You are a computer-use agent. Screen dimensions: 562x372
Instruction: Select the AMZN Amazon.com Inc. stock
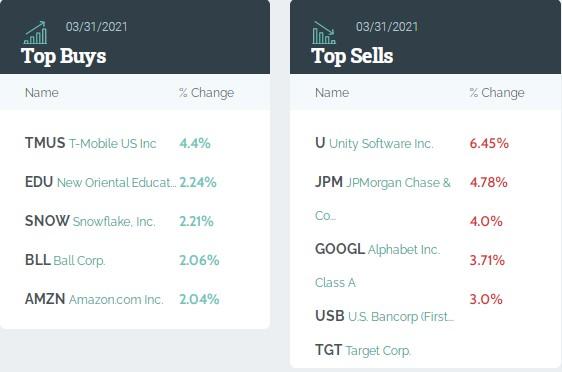pyautogui.click(x=94, y=299)
